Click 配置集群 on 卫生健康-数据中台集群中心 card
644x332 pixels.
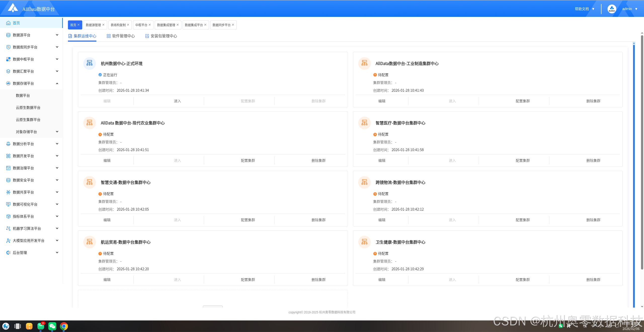(x=523, y=280)
